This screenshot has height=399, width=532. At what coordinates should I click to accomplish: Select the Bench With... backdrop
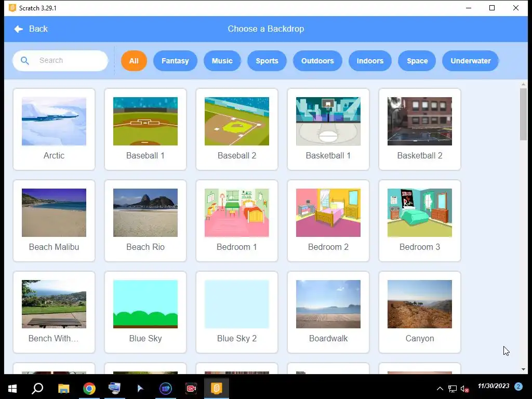[x=54, y=312]
